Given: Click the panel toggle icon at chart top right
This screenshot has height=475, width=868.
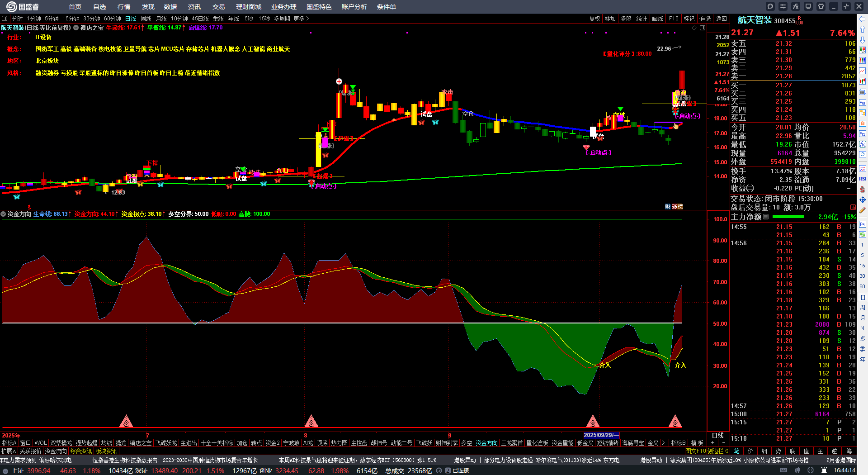Looking at the screenshot, I should [x=703, y=28].
